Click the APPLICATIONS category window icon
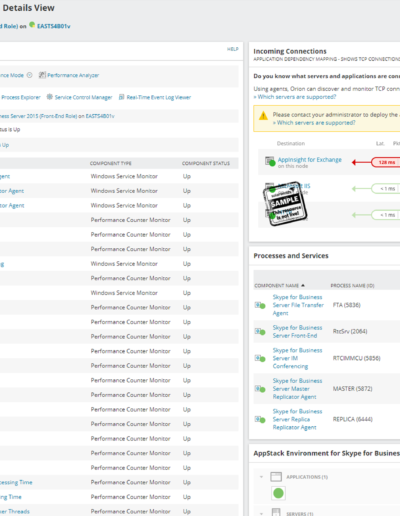 coord(276,477)
